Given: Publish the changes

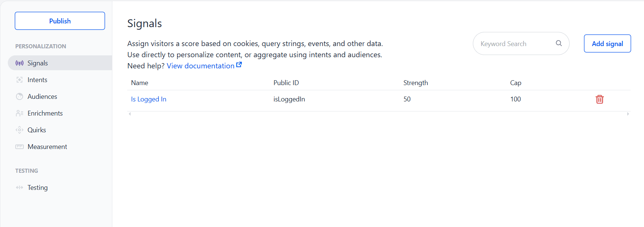Looking at the screenshot, I should (x=60, y=21).
